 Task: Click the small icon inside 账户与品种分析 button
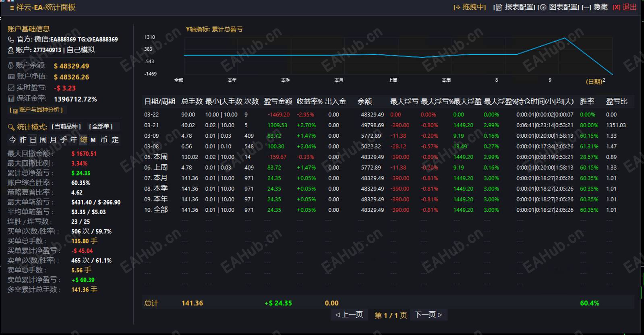(x=15, y=110)
